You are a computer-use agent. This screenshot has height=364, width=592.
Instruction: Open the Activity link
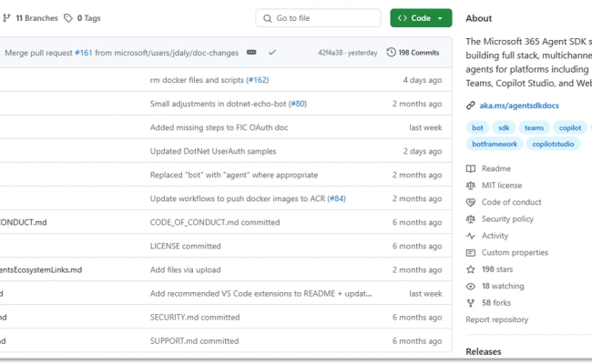pyautogui.click(x=495, y=236)
